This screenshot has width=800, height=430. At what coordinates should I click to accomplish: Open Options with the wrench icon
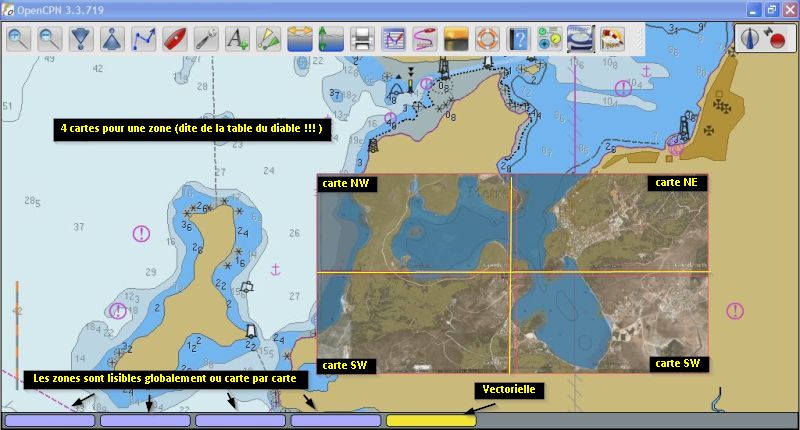pyautogui.click(x=206, y=39)
